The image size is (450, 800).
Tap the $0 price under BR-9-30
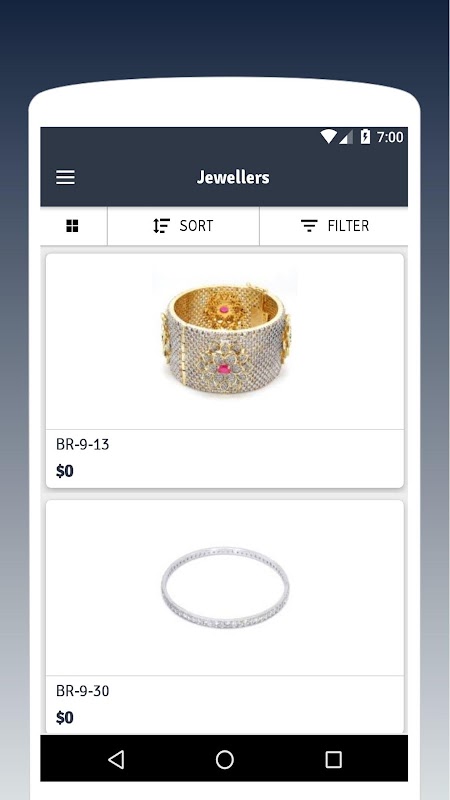(65, 718)
